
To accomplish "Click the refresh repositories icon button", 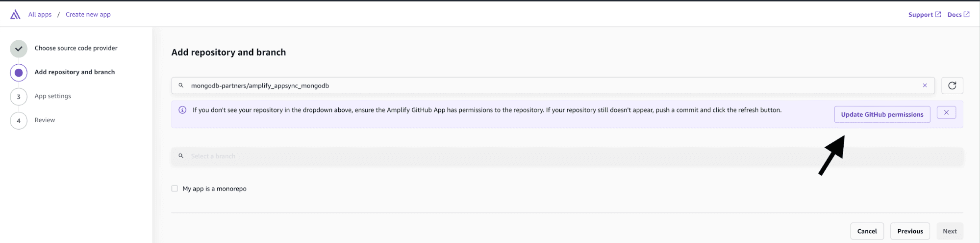I will pos(952,85).
